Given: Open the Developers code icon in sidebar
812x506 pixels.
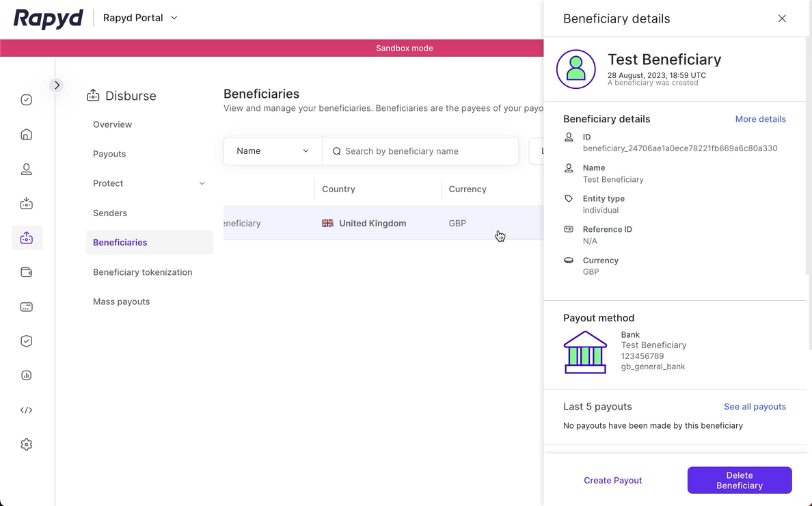Looking at the screenshot, I should click(26, 410).
